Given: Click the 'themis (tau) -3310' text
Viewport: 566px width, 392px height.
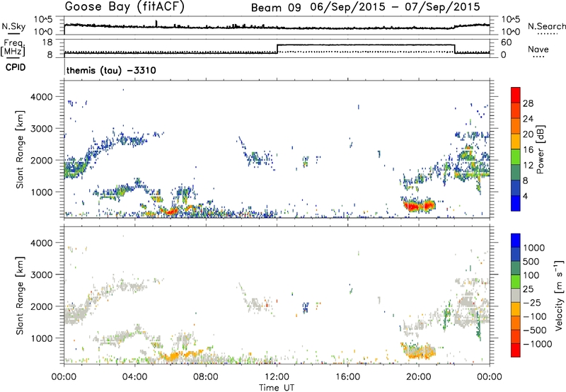Looking at the screenshot, I should click(111, 70).
